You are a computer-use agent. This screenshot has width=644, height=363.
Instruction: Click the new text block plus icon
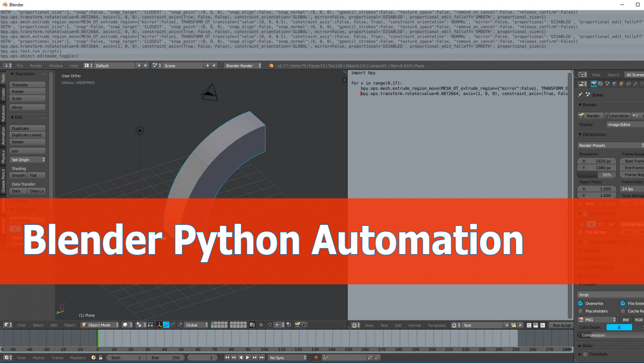point(506,325)
